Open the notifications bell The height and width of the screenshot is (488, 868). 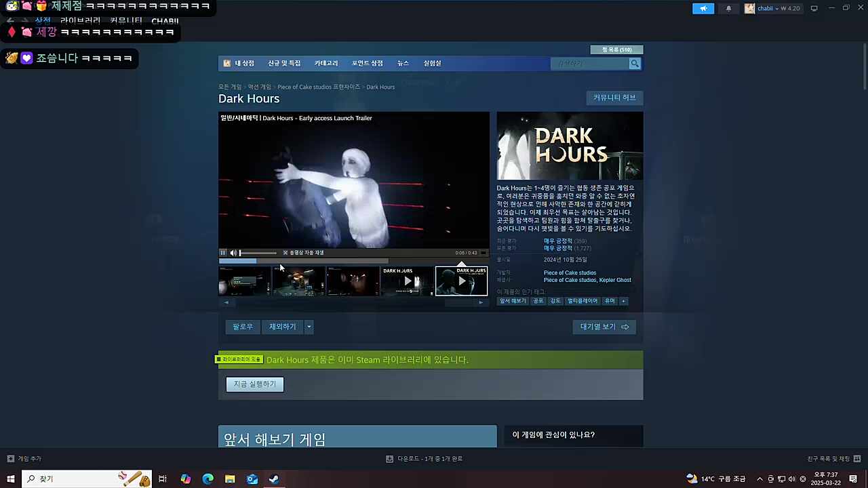[x=729, y=8]
